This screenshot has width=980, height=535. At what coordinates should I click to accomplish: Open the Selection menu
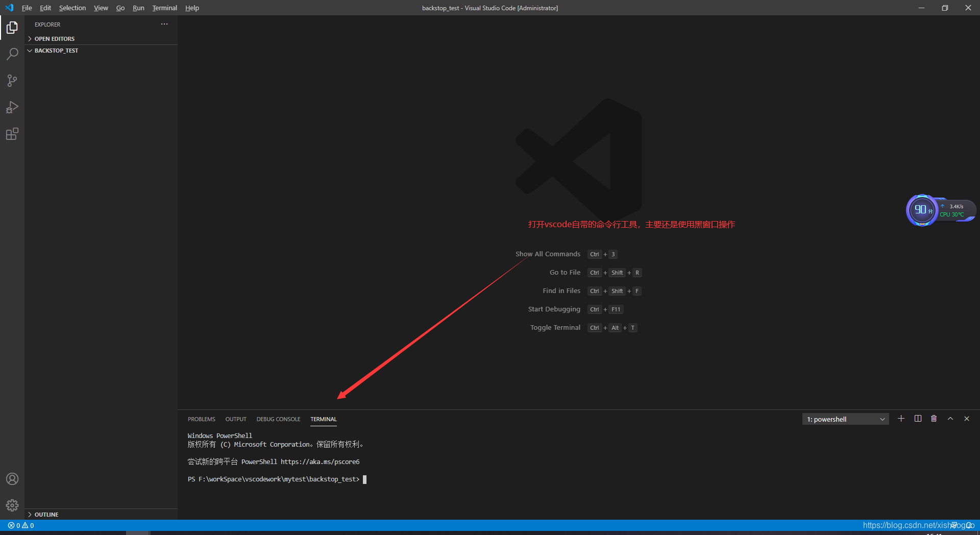[72, 8]
